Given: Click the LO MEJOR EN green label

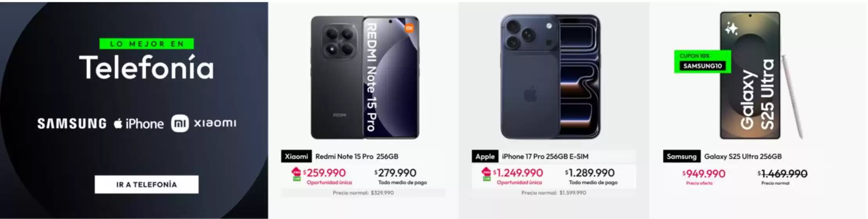Looking at the screenshot, I should (146, 44).
